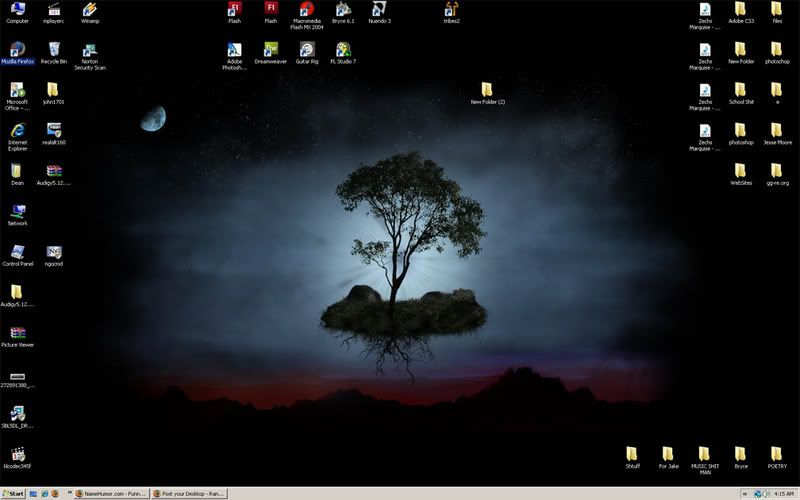Switch to NameHumor.com taskbar window
Screen dimensions: 800x500
pos(112,493)
